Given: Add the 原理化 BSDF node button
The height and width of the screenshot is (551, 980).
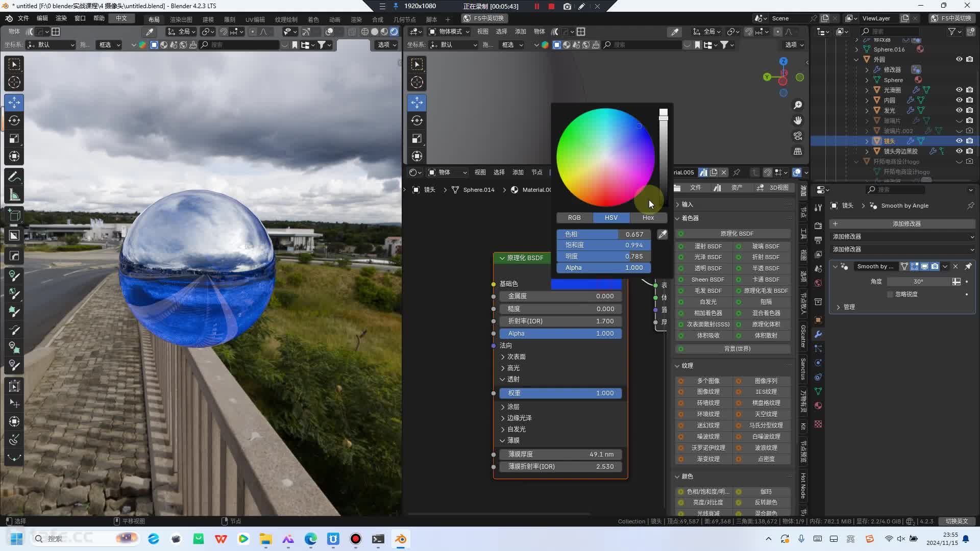Looking at the screenshot, I should [733, 234].
